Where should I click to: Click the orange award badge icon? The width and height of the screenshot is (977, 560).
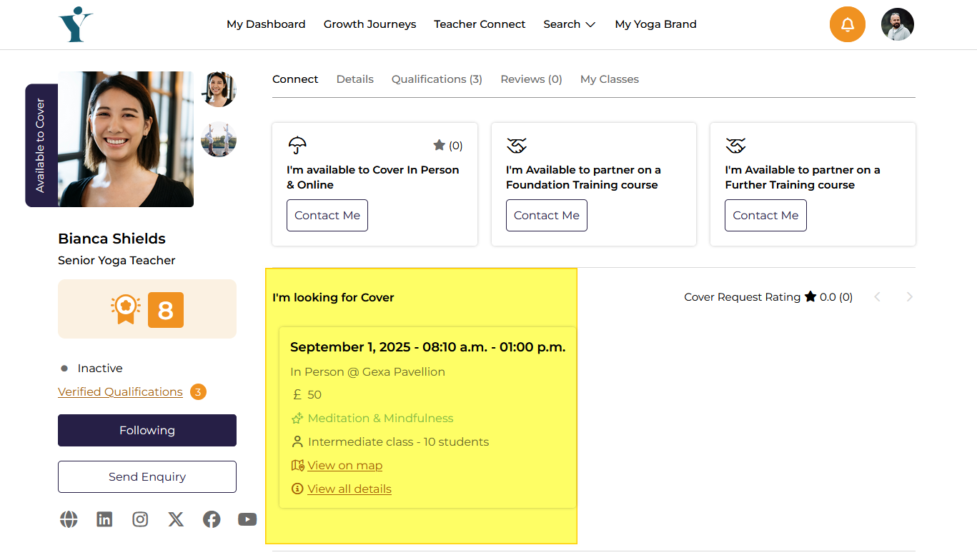pyautogui.click(x=126, y=309)
